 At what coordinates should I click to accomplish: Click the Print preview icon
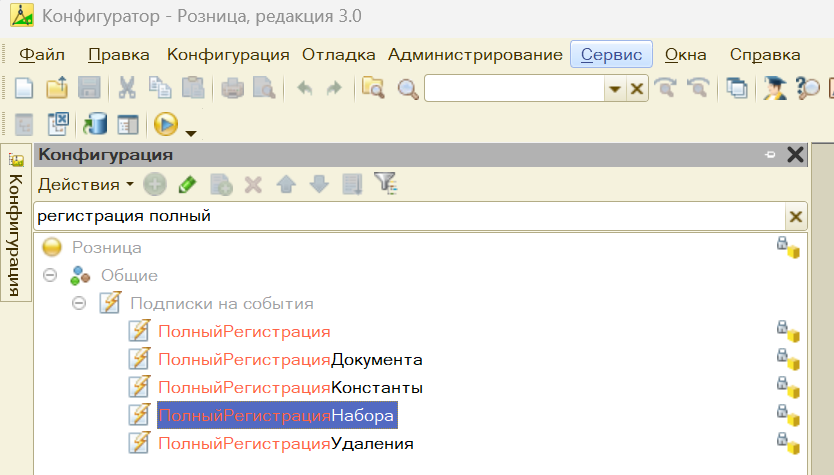264,88
